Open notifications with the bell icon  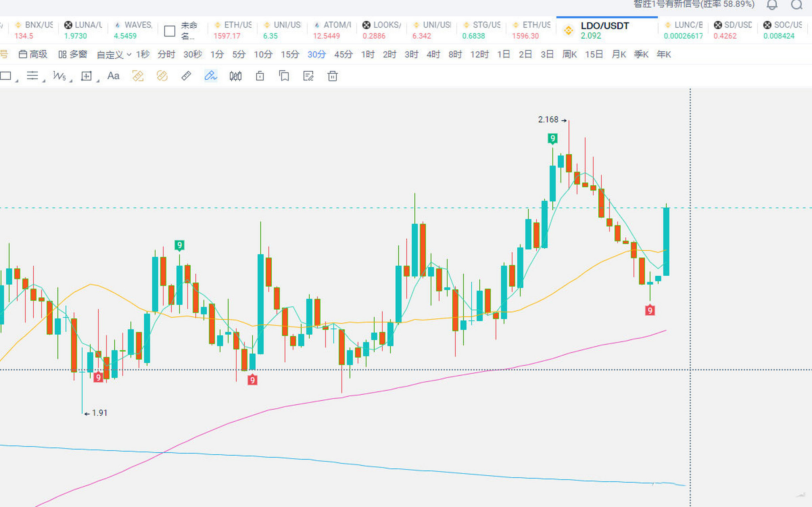point(772,4)
